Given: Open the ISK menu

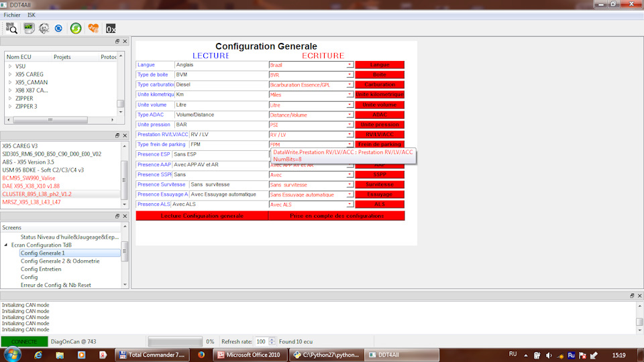Looking at the screenshot, I should coord(32,15).
